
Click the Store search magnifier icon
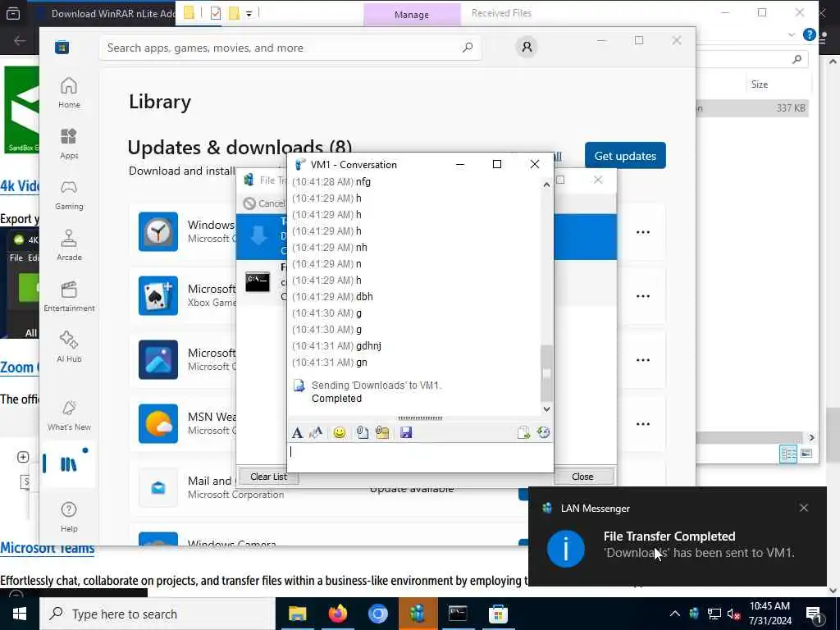(x=468, y=47)
